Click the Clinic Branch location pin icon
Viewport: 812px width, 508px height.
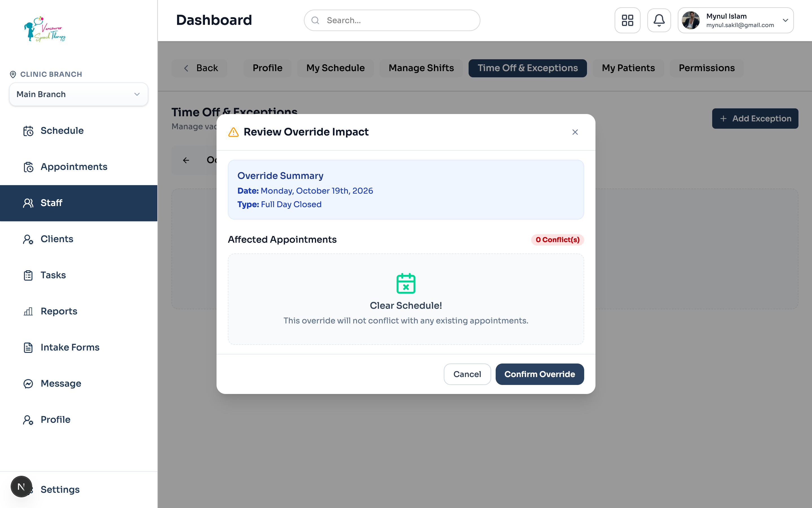13,74
